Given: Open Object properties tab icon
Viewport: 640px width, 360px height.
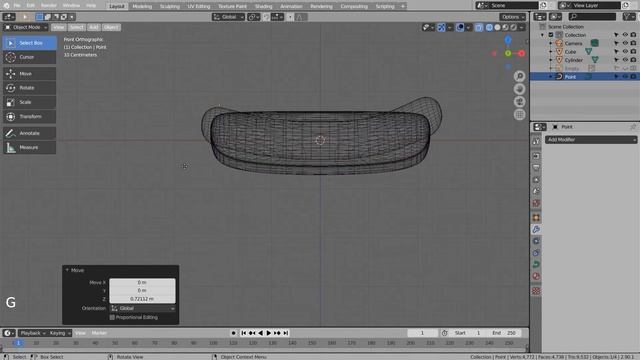Looking at the screenshot, I should [x=536, y=218].
